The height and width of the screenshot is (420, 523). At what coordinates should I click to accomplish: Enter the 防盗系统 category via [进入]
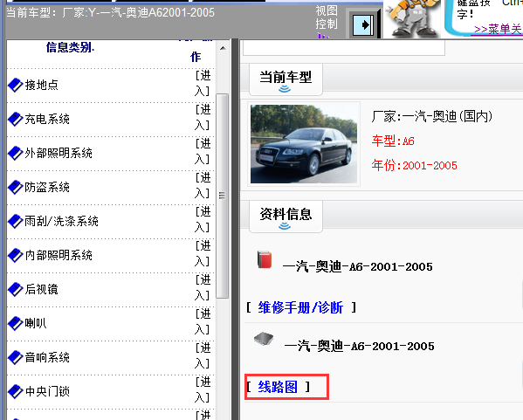point(203,185)
